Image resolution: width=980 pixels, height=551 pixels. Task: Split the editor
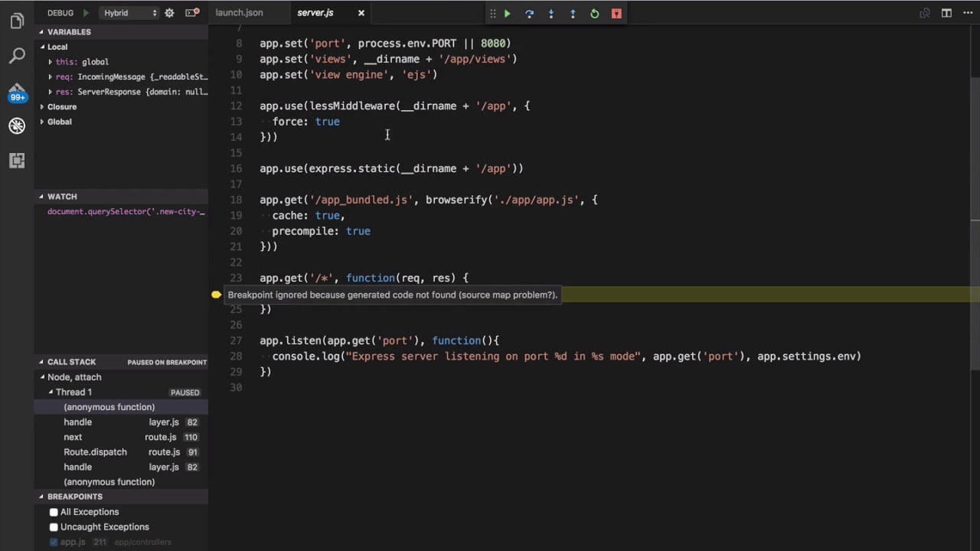(x=946, y=13)
